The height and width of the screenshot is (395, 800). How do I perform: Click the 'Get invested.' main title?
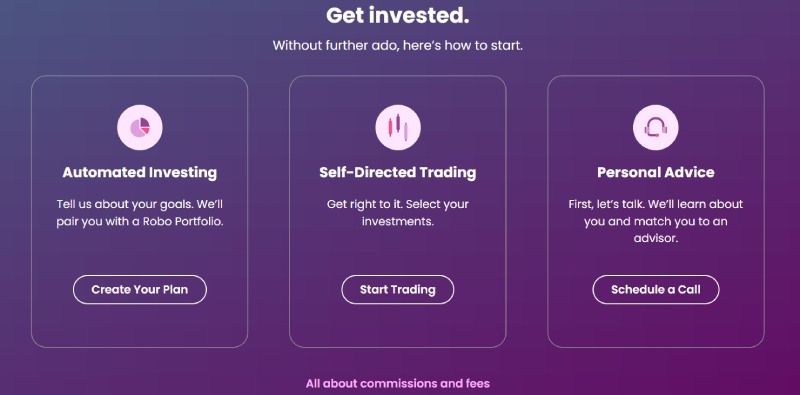tap(397, 15)
